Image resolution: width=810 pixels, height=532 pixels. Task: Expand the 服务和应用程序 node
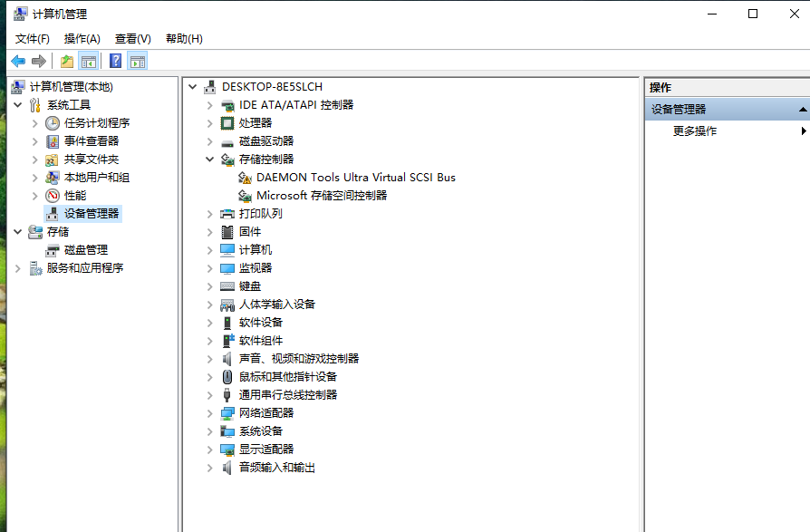point(18,268)
